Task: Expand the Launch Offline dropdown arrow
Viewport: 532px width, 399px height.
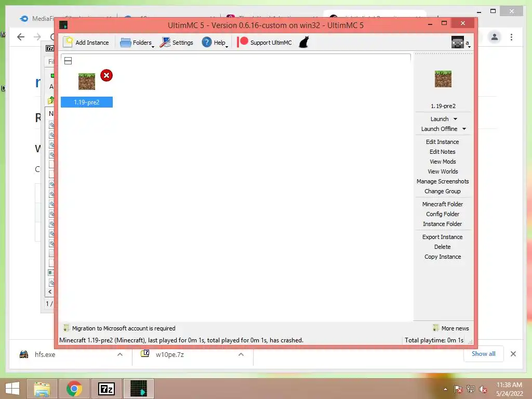Action: click(x=464, y=129)
